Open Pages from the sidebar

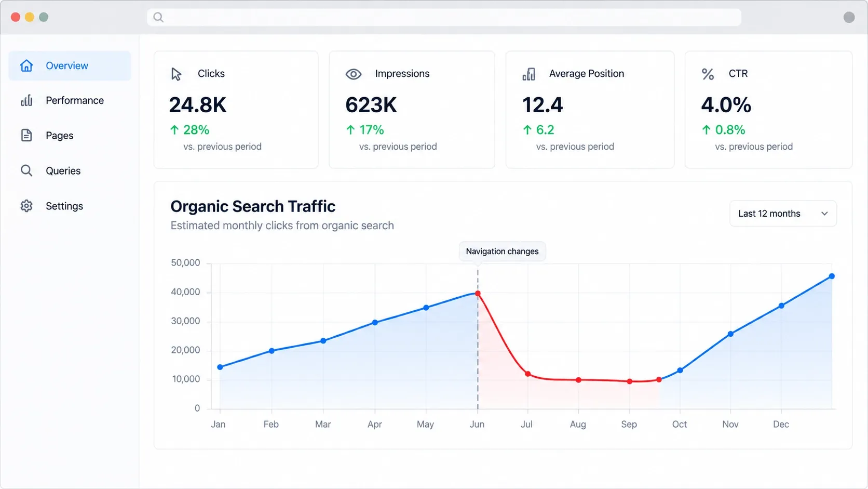[x=70, y=135]
